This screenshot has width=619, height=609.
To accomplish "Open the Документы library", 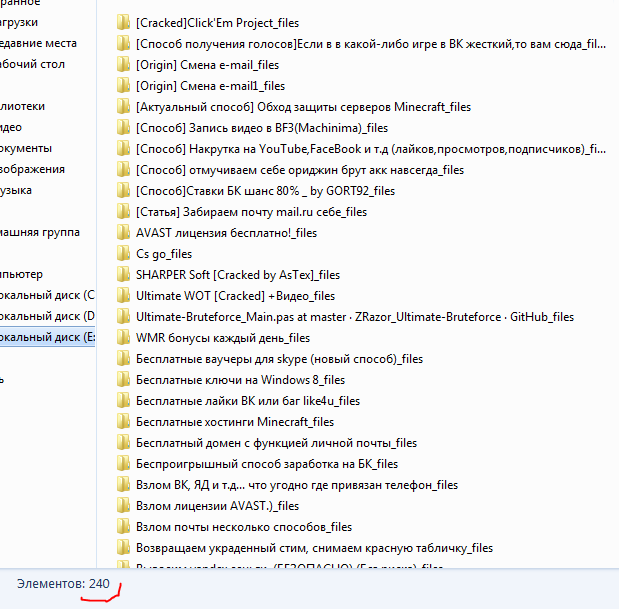I will 26,148.
